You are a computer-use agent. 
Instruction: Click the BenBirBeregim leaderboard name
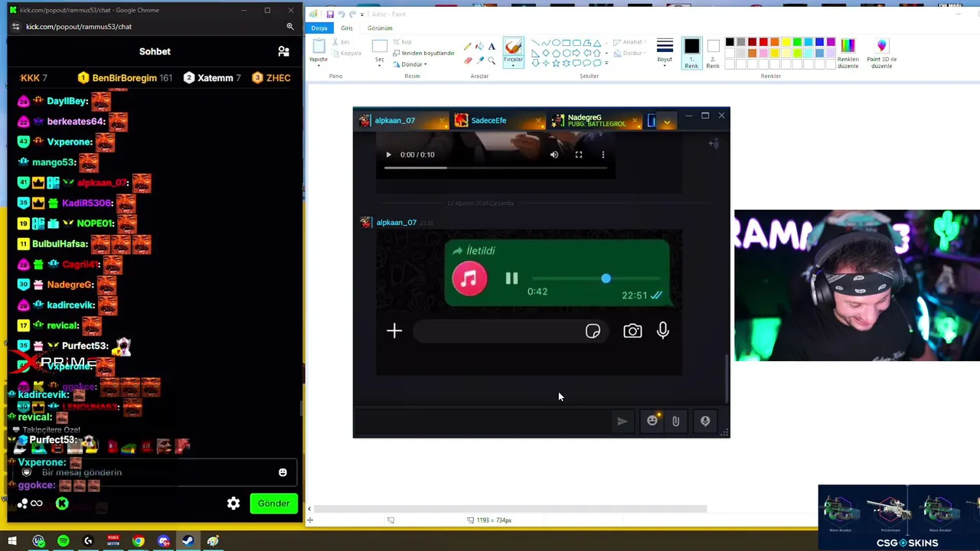124,78
